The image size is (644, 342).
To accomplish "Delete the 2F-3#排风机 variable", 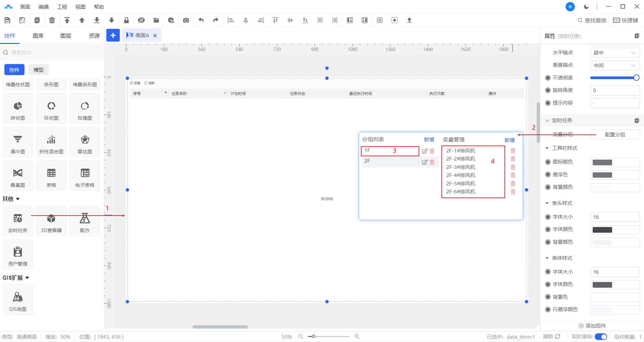I will click(513, 167).
